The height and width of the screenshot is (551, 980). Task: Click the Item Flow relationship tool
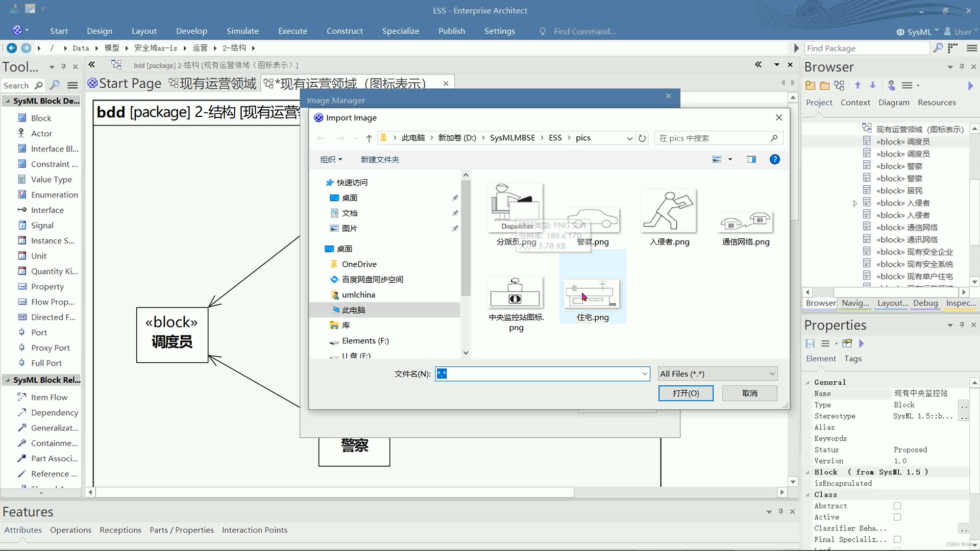48,397
